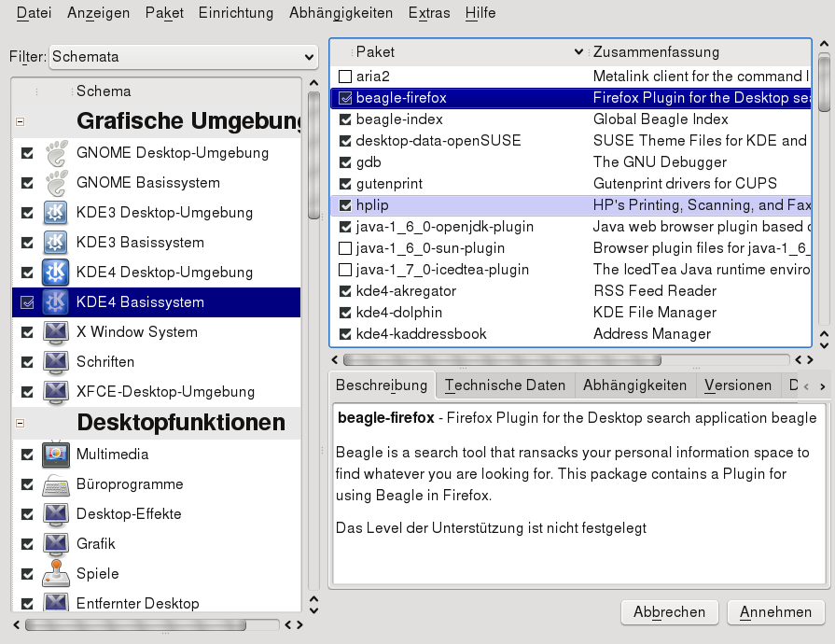Click the package list horizontal scrollbar thumb

[502, 360]
